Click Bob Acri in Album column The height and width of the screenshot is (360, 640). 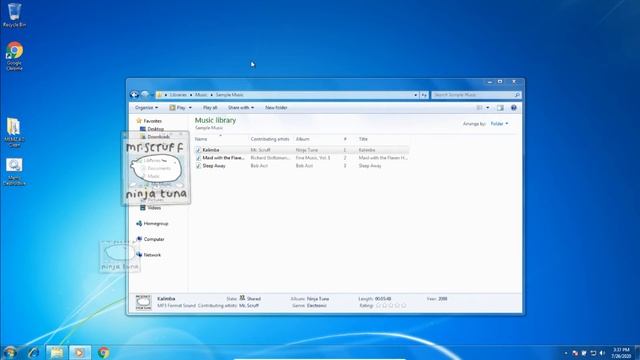pyautogui.click(x=304, y=166)
